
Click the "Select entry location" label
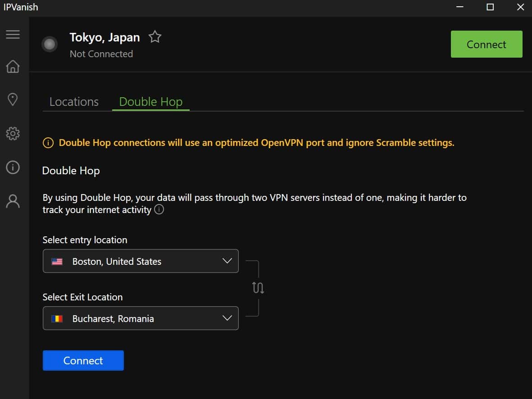pyautogui.click(x=85, y=240)
